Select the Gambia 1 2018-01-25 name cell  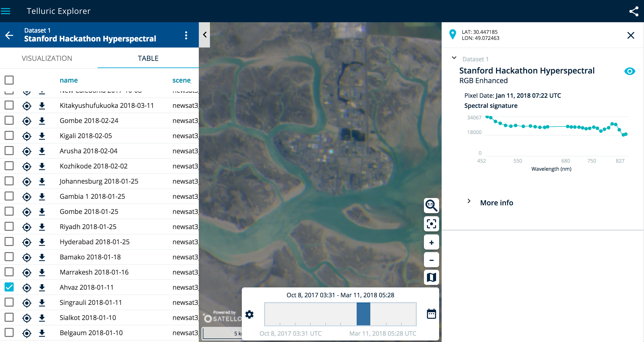pyautogui.click(x=92, y=196)
